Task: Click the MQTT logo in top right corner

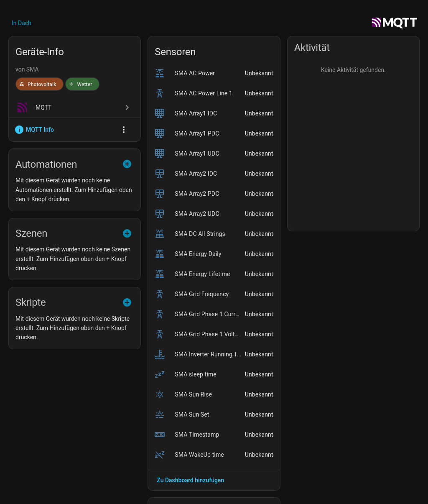Action: 394,23
